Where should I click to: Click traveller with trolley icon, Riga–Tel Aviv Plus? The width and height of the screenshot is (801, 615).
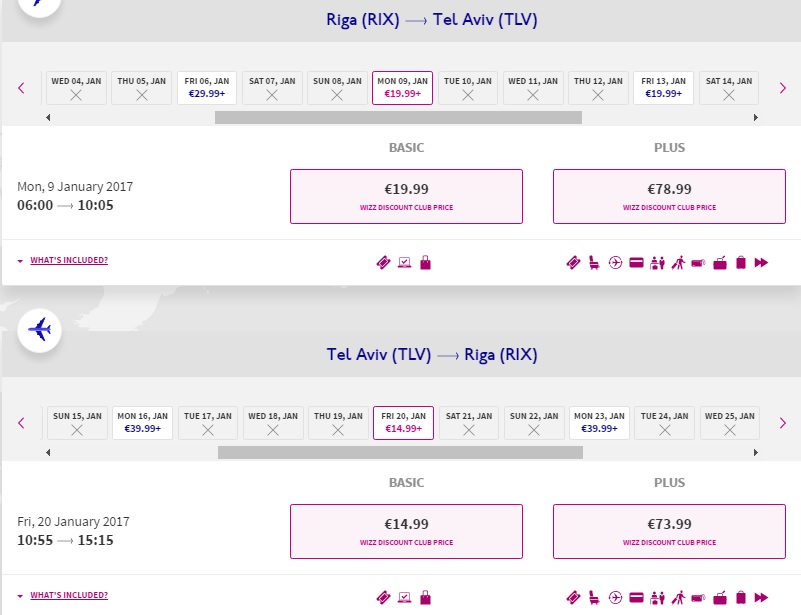[x=678, y=263]
